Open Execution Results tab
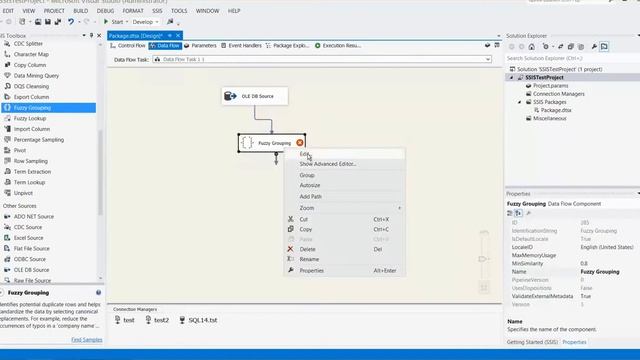Screen dimensions: 640x360 [338, 46]
